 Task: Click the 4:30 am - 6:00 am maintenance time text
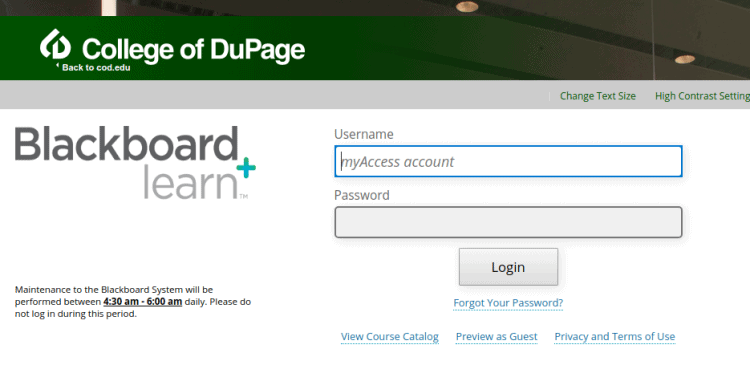[x=143, y=302]
